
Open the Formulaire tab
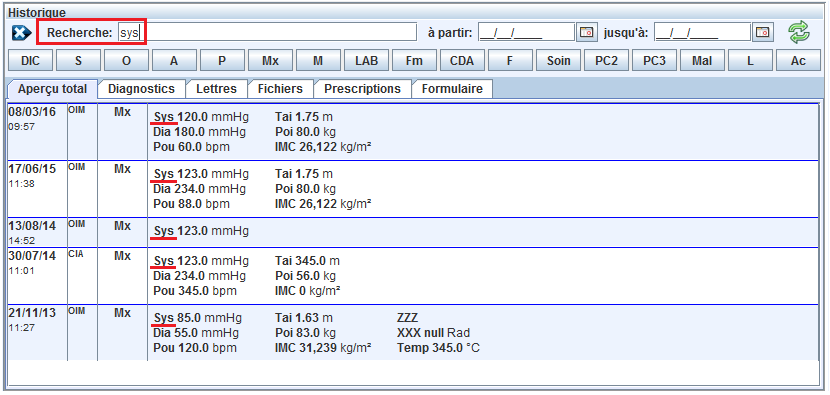[452, 89]
